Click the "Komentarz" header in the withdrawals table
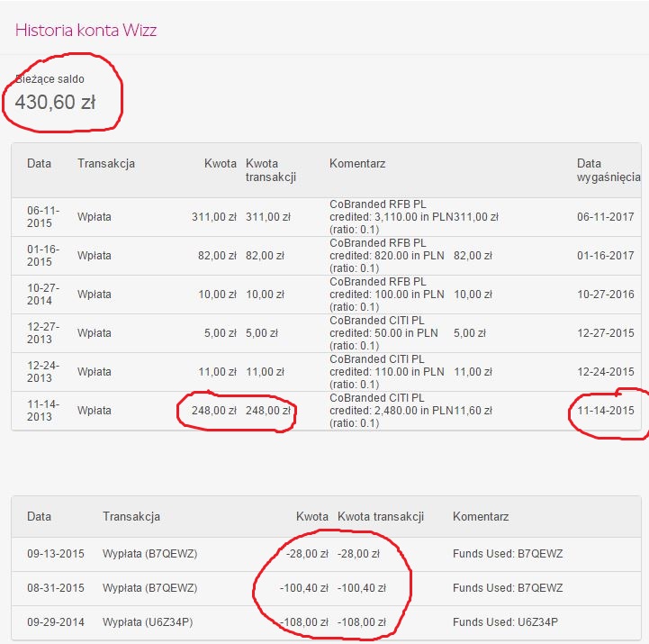The image size is (649, 644). (x=481, y=516)
